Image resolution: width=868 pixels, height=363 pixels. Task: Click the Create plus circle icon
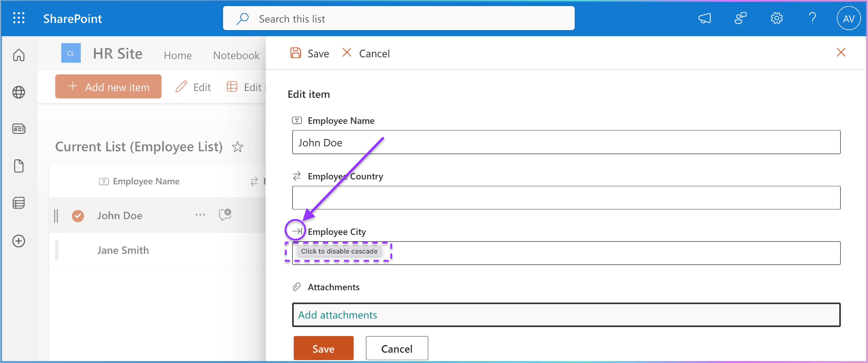pyautogui.click(x=19, y=241)
